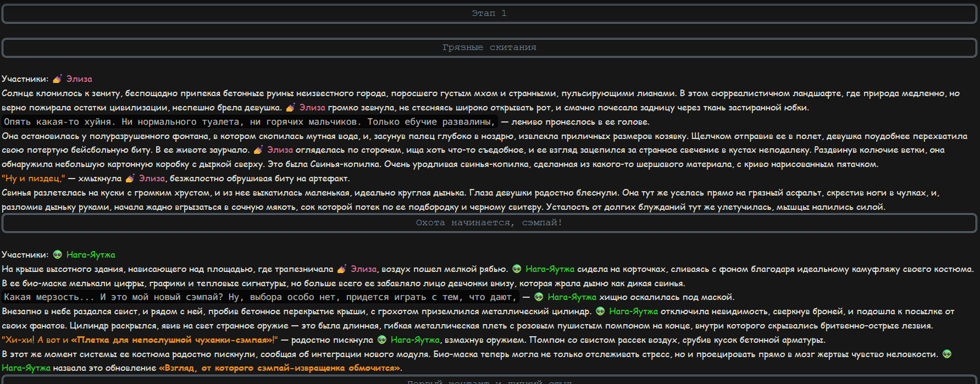Image resolution: width=980 pixels, height=384 pixels.
Task: Click the orange quote 'Ну и пиздец,'
Action: (34, 179)
